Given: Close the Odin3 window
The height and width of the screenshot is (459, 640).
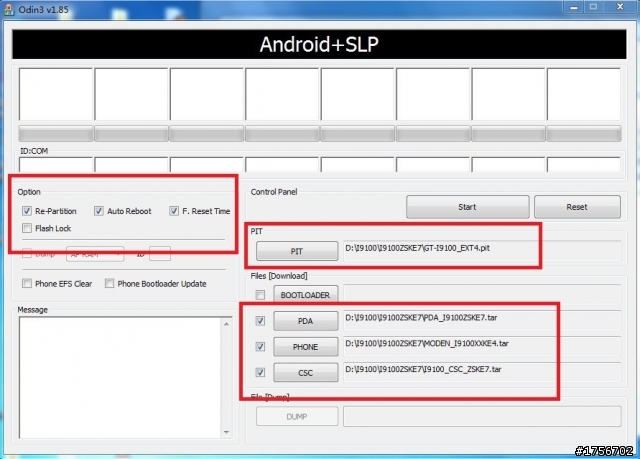Looking at the screenshot, I should [620, 7].
